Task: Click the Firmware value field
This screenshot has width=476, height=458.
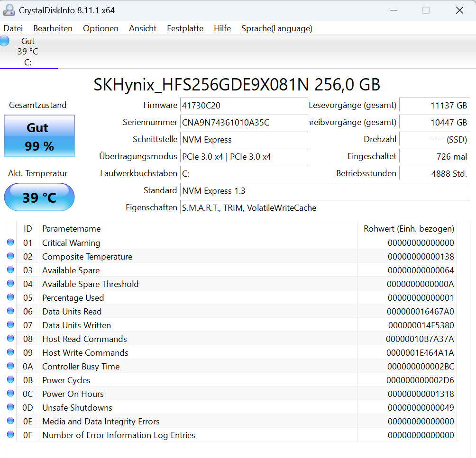Action: click(x=244, y=105)
